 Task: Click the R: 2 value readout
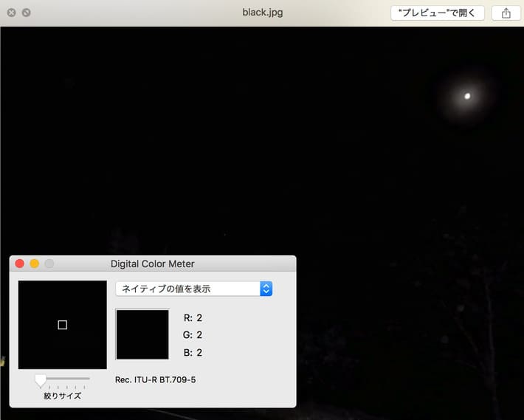pyautogui.click(x=193, y=318)
